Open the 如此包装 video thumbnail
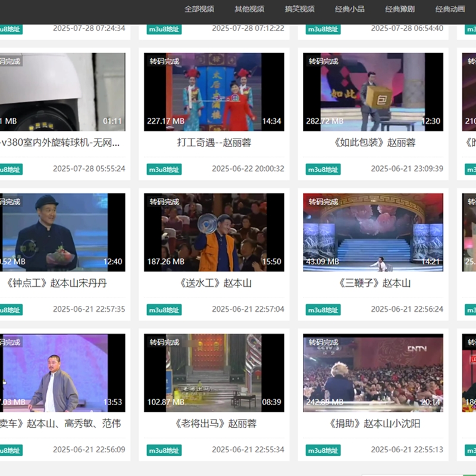The image size is (476, 476). (x=373, y=92)
